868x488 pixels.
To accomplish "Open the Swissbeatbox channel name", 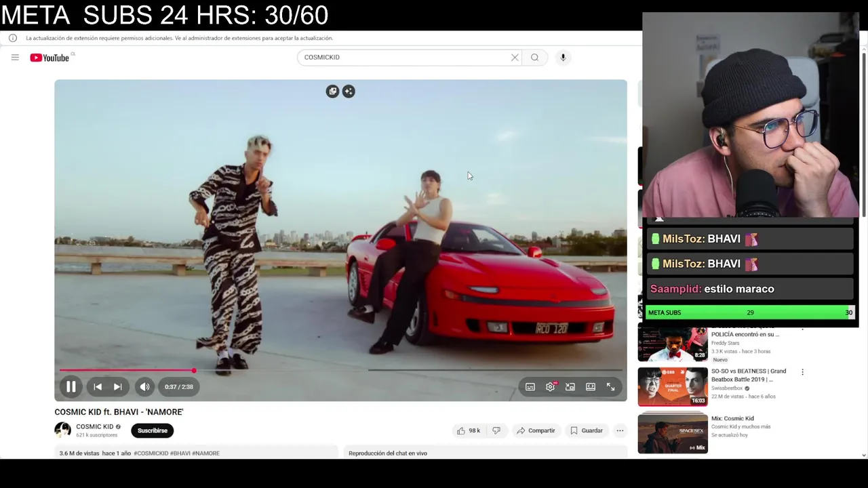I will [x=728, y=388].
